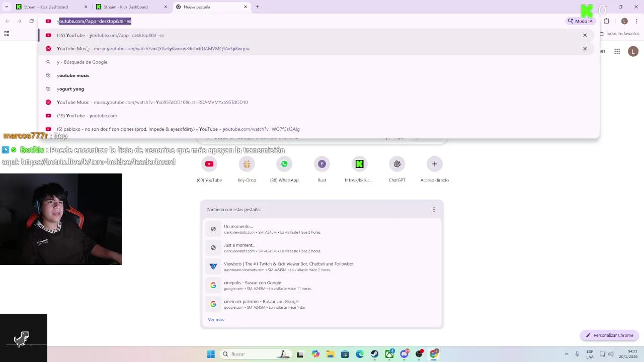This screenshot has height=362, width=644.
Task: Open Chrome profile avatar in toolbar
Action: (624, 21)
